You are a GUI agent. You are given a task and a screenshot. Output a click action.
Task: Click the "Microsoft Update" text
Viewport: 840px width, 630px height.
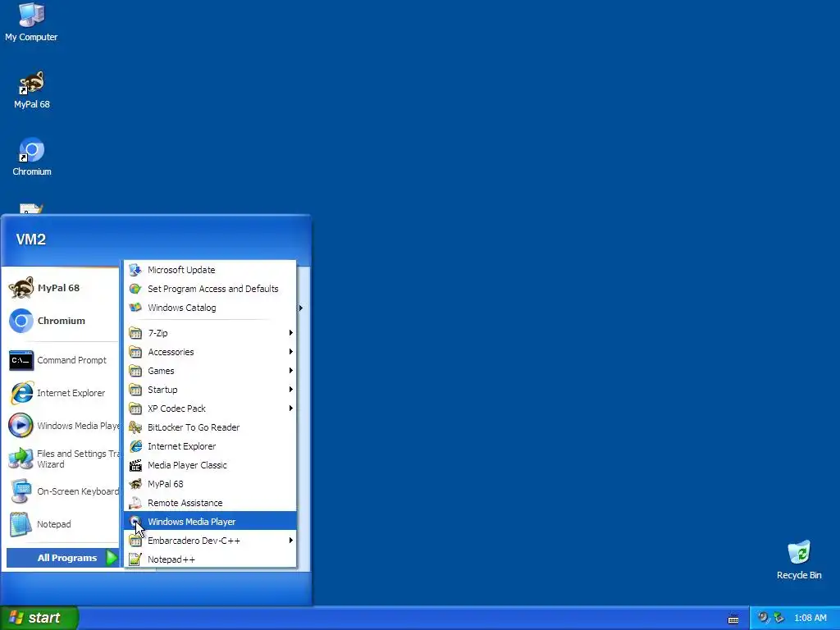click(x=181, y=270)
